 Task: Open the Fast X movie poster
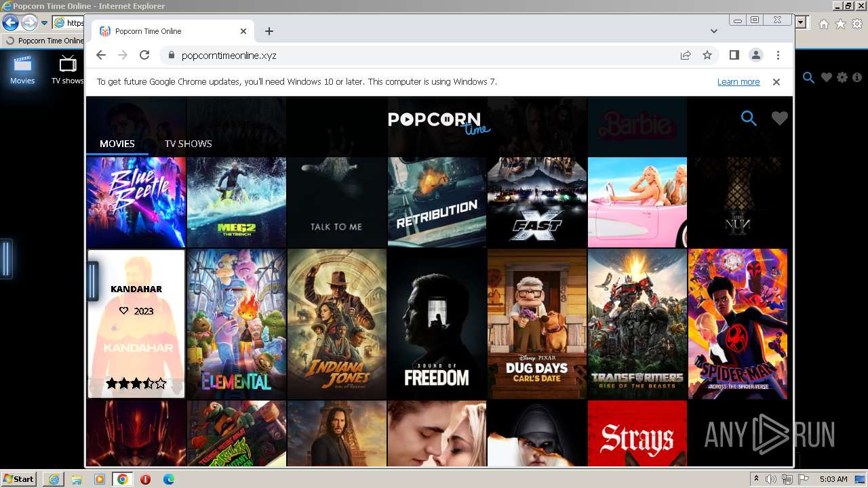tap(537, 202)
